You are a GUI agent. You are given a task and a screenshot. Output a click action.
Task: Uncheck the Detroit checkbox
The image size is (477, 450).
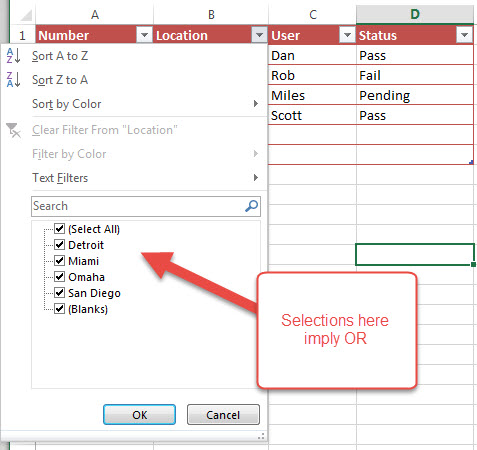point(59,245)
